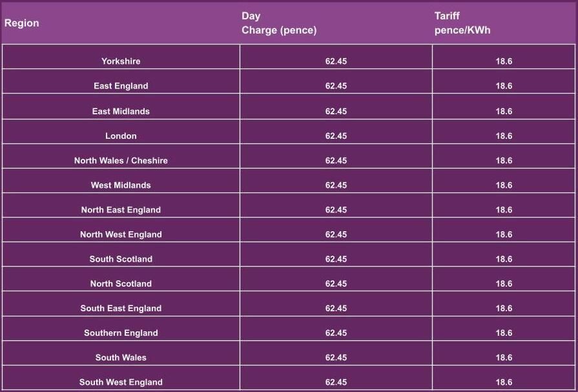
Task: Click Yorkshire's 62.45 day charge value
Action: pyautogui.click(x=336, y=61)
